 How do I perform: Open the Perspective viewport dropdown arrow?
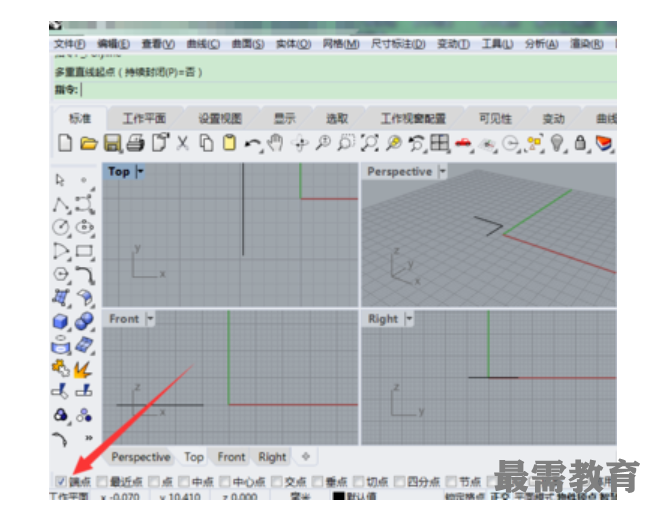[x=442, y=171]
